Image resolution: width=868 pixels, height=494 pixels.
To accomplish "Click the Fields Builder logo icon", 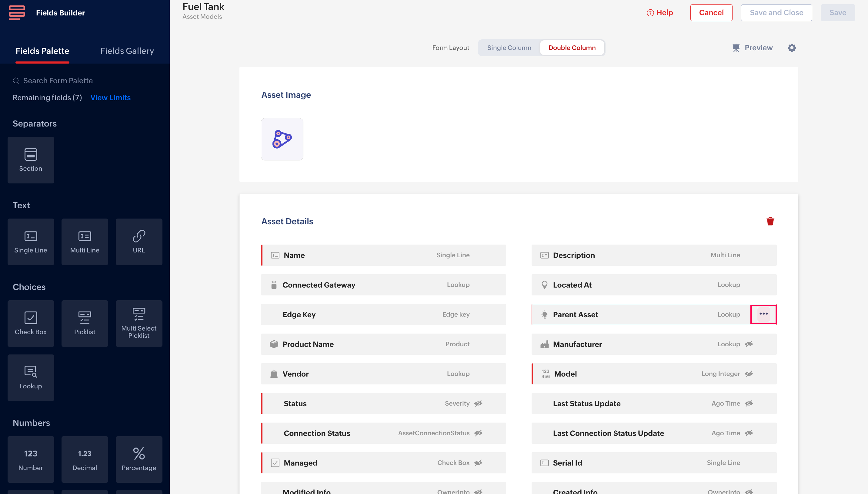I will (17, 12).
